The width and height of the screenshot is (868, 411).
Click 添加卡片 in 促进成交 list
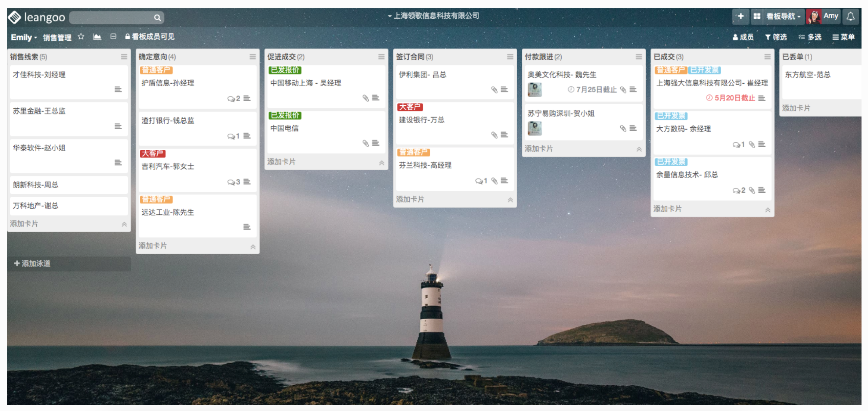point(281,162)
